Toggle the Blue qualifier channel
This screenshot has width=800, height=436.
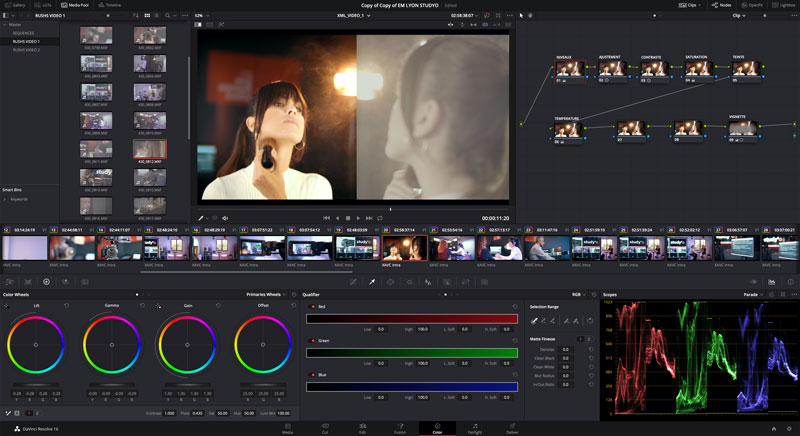[x=312, y=374]
